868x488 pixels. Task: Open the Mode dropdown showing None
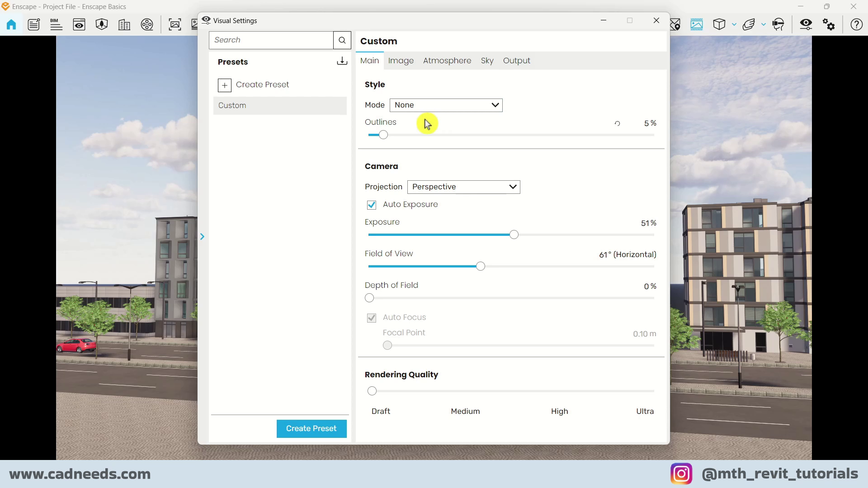(446, 105)
